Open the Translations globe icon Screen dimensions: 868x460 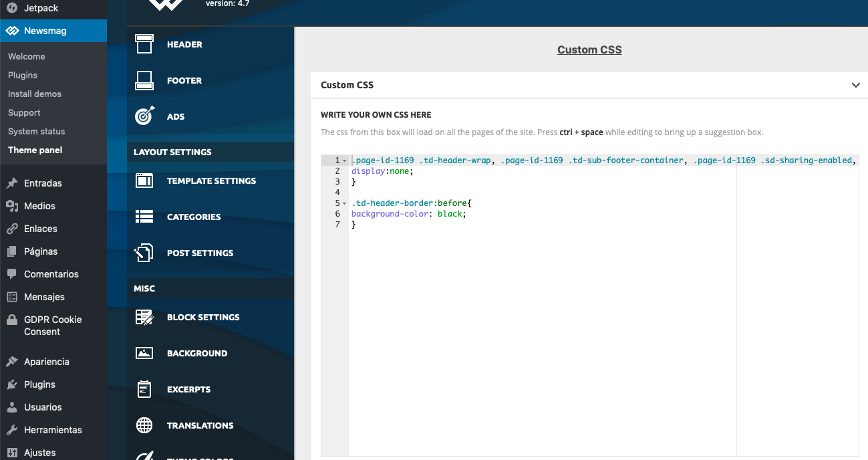(144, 425)
